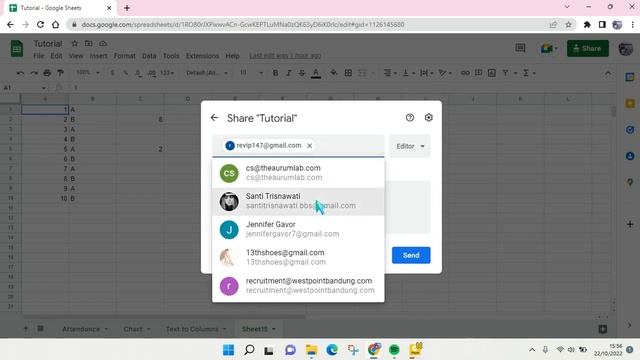Image resolution: width=640 pixels, height=360 pixels.
Task: Open Tasks in the side panel
Action: click(630, 130)
